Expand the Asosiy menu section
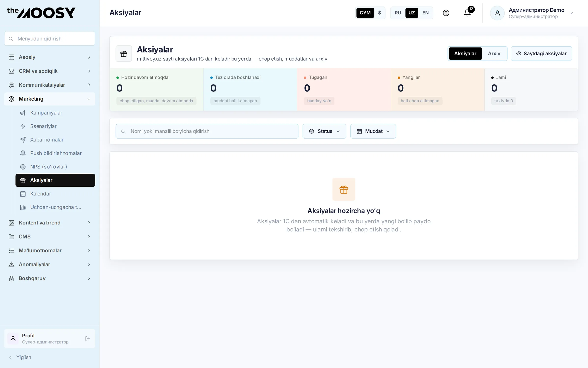The height and width of the screenshot is (368, 588). [49, 57]
